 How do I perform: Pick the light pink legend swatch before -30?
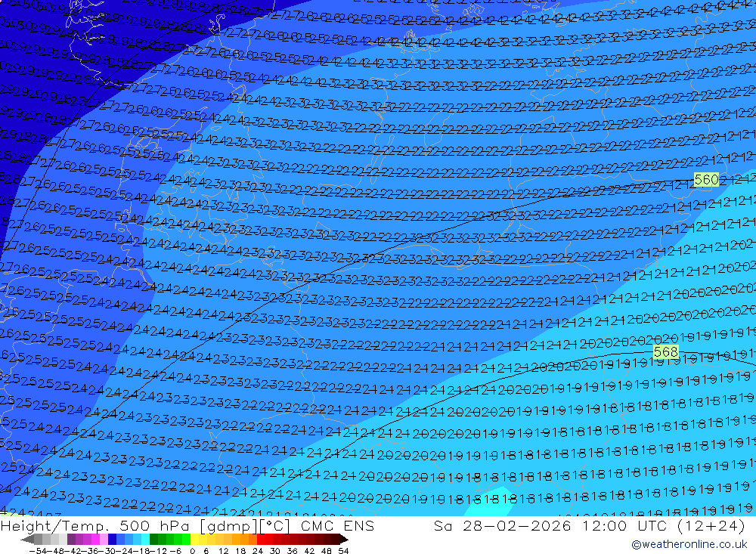coord(104,540)
